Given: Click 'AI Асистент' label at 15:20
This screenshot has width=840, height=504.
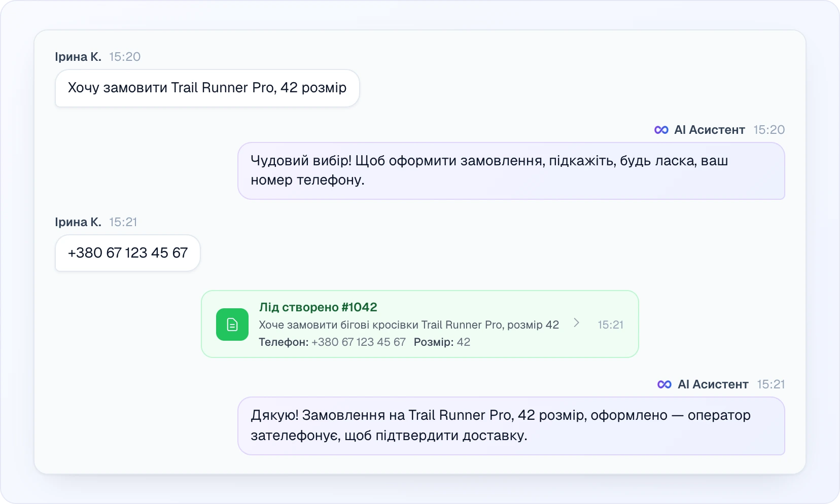Looking at the screenshot, I should point(710,130).
